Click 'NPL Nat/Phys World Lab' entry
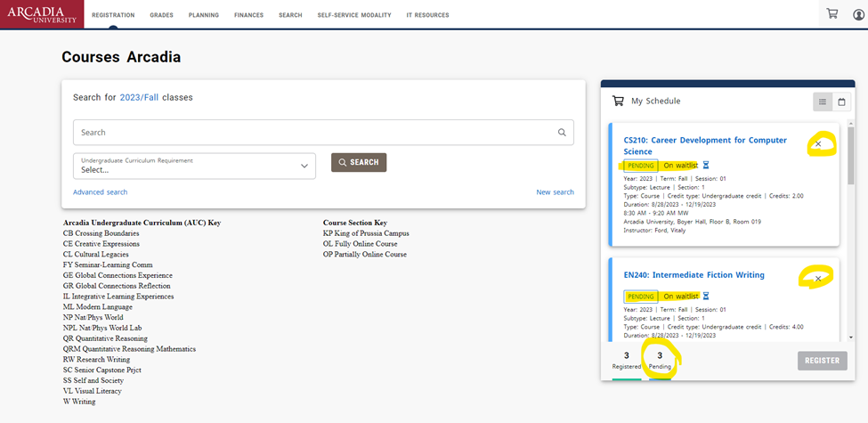This screenshot has height=423, width=868. coord(101,328)
